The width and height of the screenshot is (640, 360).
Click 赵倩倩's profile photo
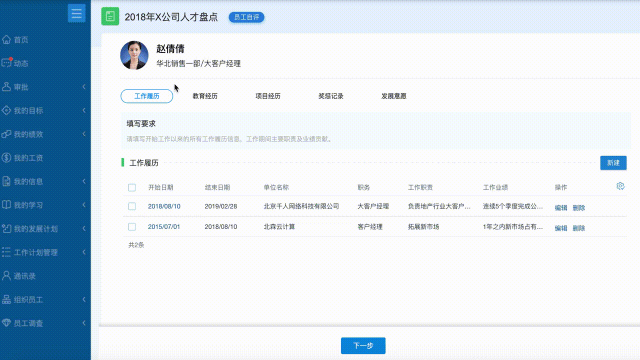134,55
